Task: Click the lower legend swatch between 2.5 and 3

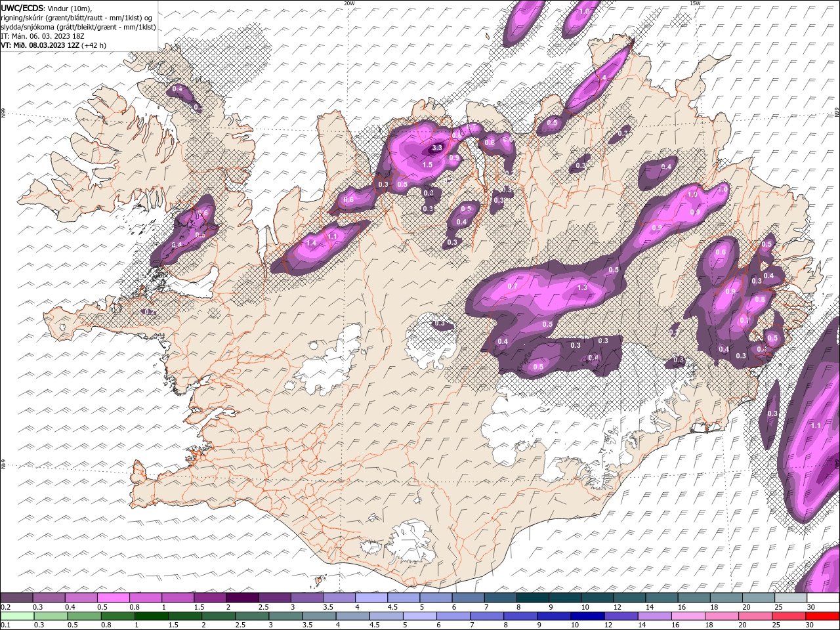Action: 252,616
